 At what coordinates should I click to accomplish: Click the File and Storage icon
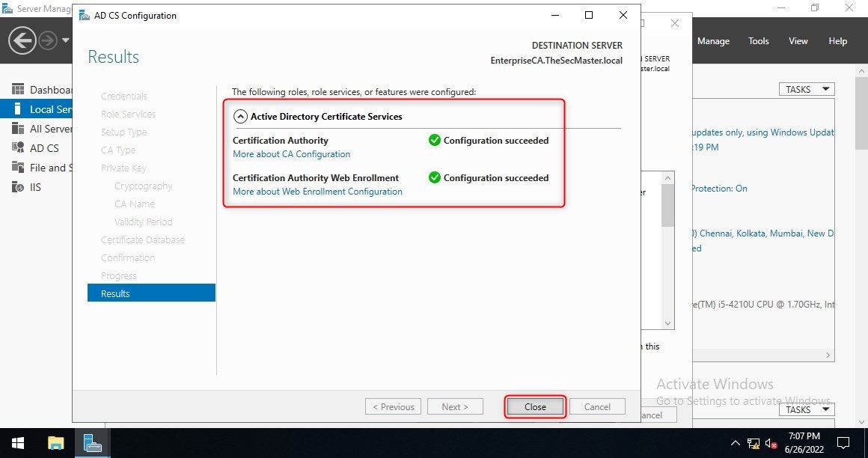click(x=18, y=167)
